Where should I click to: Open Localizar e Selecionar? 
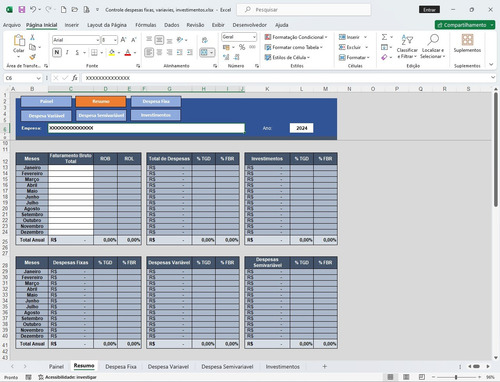click(433, 46)
